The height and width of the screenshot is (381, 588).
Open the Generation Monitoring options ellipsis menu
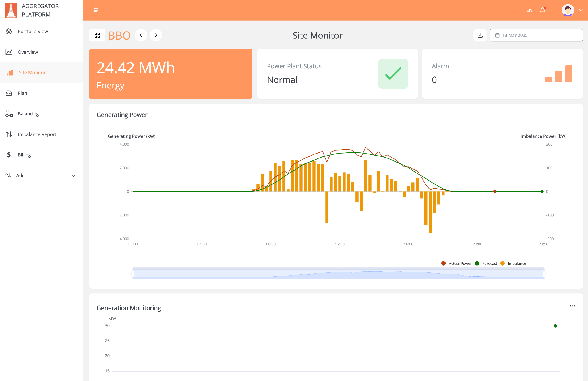pyautogui.click(x=572, y=306)
